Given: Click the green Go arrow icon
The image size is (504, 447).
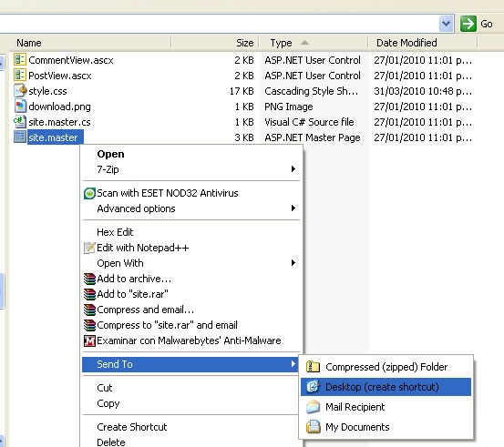Looking at the screenshot, I should (x=468, y=24).
